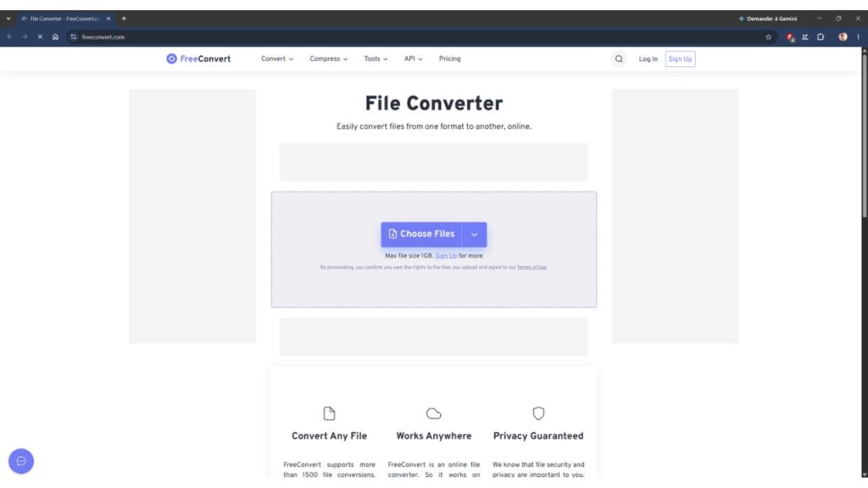This screenshot has height=488, width=868.
Task: Click the Sign Up link under file size
Action: pos(446,256)
